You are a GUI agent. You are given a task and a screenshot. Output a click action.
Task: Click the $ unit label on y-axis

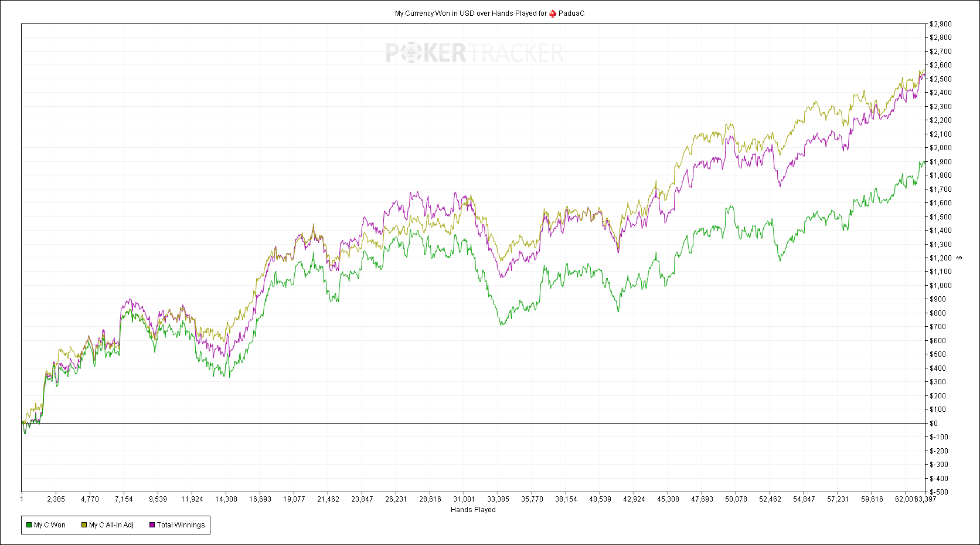(x=959, y=258)
